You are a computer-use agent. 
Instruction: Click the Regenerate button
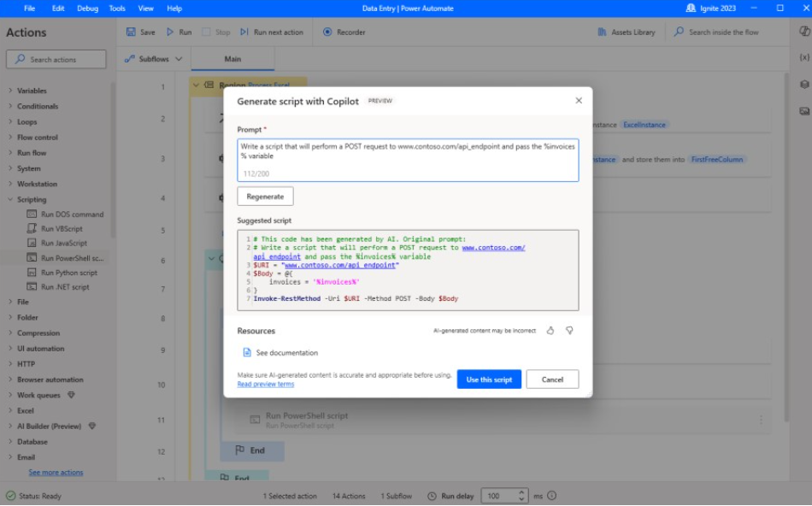coord(265,197)
